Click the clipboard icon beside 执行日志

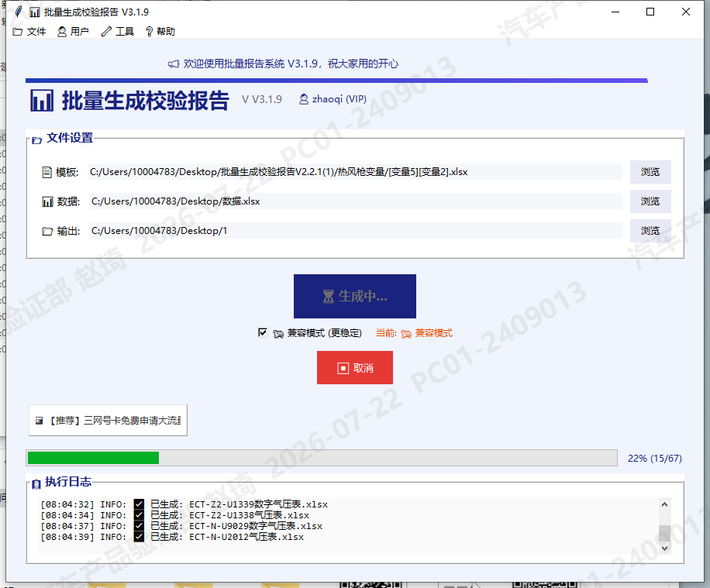36,484
